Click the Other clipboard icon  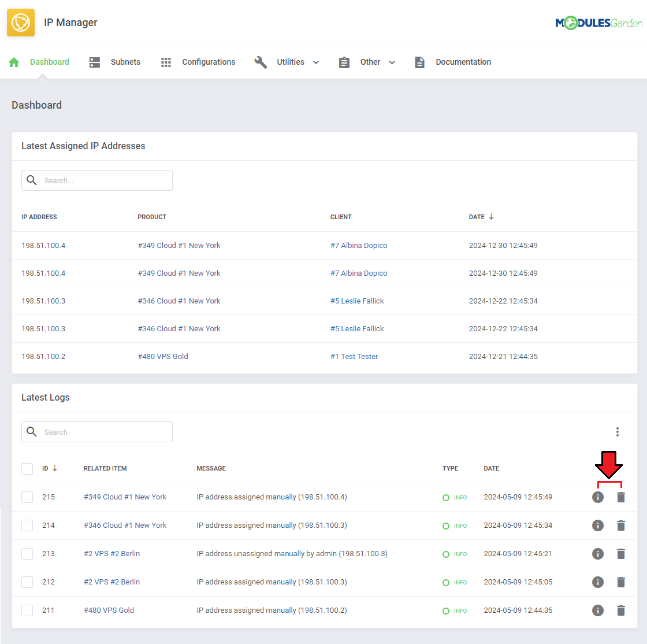344,62
